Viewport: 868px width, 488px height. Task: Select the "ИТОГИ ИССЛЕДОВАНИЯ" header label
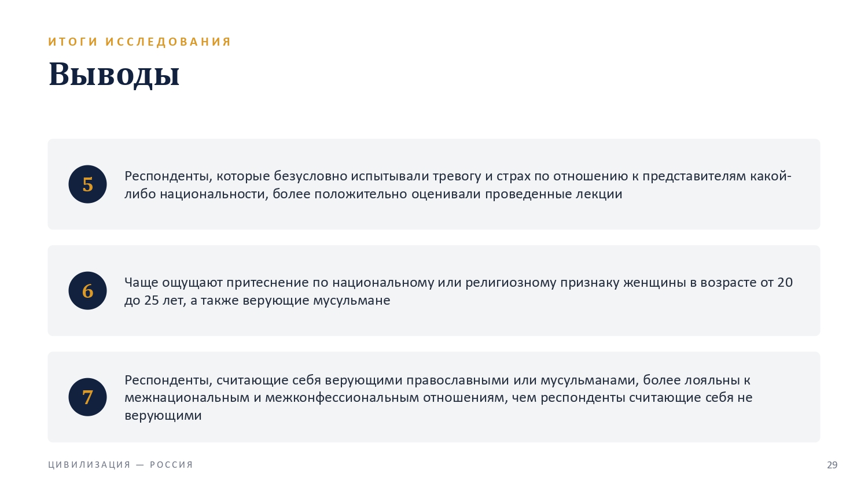pyautogui.click(x=139, y=42)
